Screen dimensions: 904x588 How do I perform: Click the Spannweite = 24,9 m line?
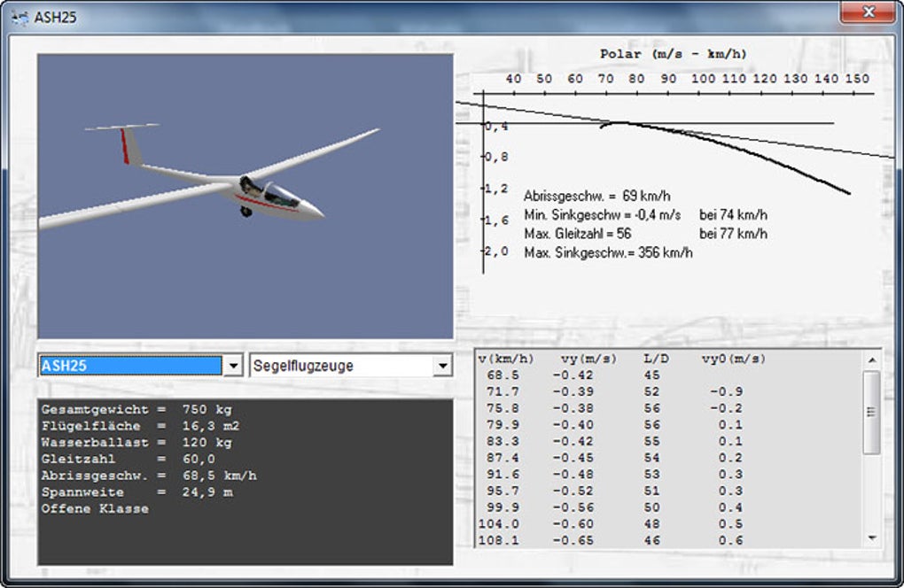(x=136, y=492)
